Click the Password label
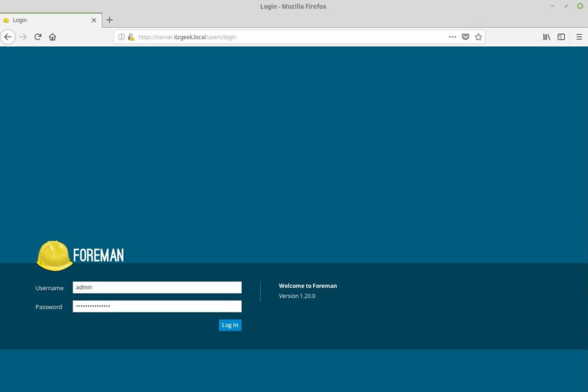 (49, 307)
